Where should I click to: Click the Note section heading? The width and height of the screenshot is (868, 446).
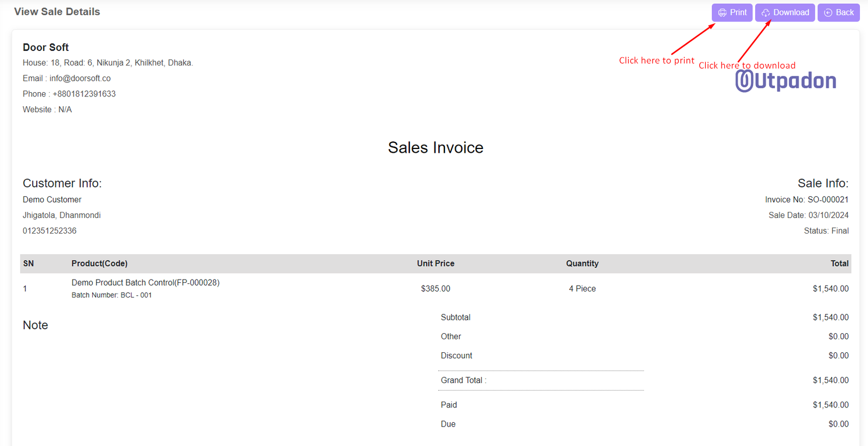(x=35, y=325)
